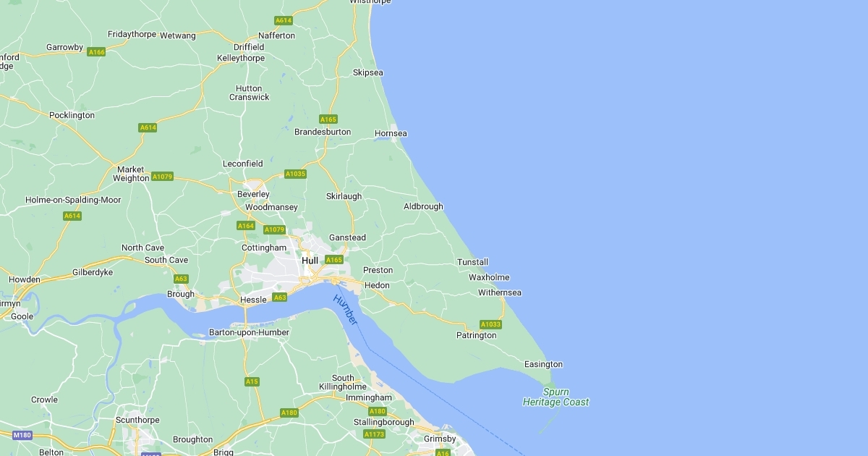Select the A1035 road marker

tap(295, 174)
